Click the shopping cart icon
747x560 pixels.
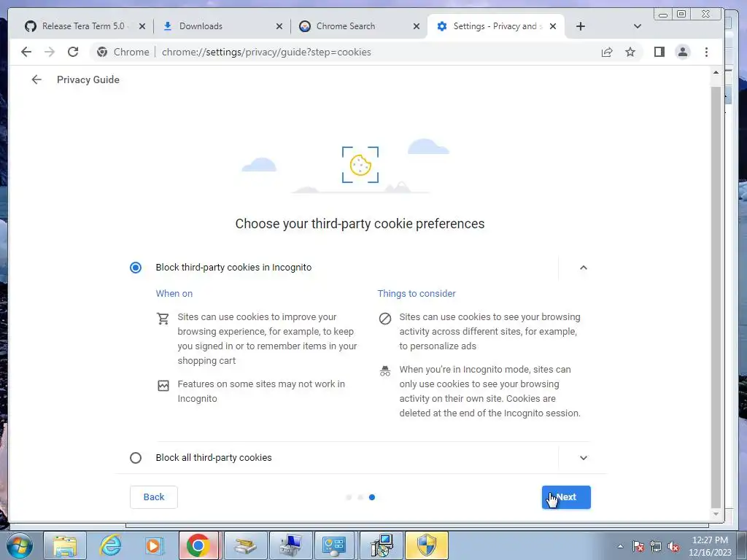click(x=163, y=318)
